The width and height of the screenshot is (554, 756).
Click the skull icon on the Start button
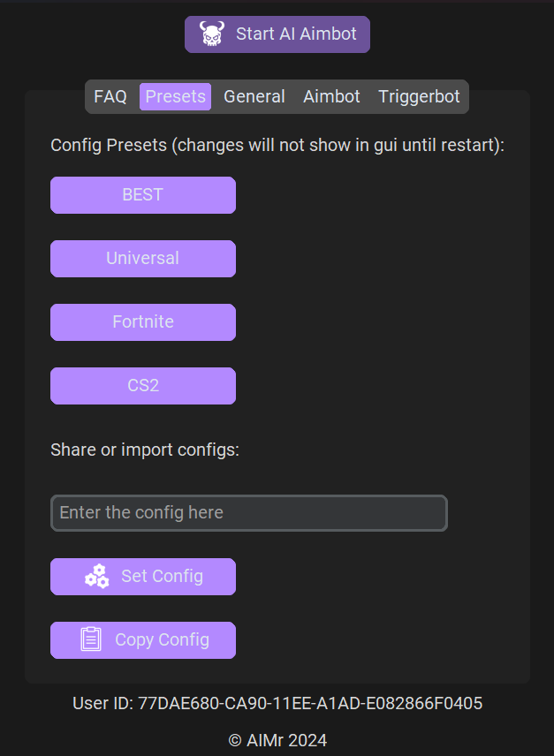click(212, 34)
